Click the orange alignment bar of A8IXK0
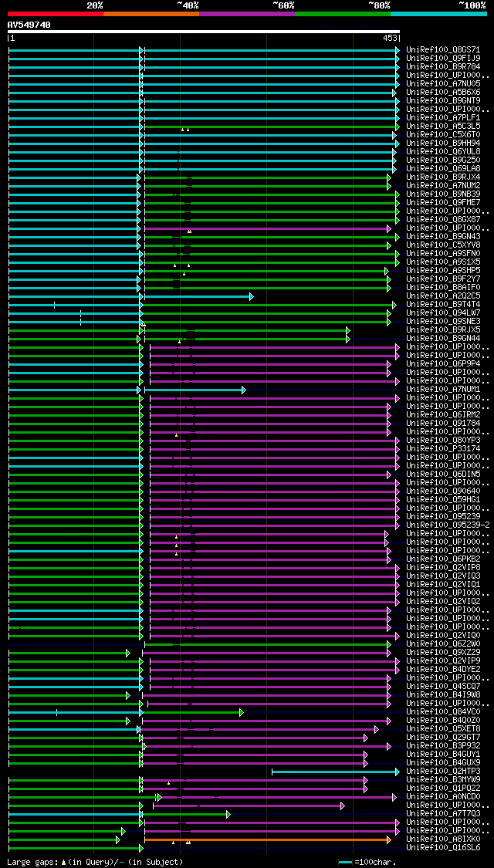The image size is (494, 868). [268, 839]
